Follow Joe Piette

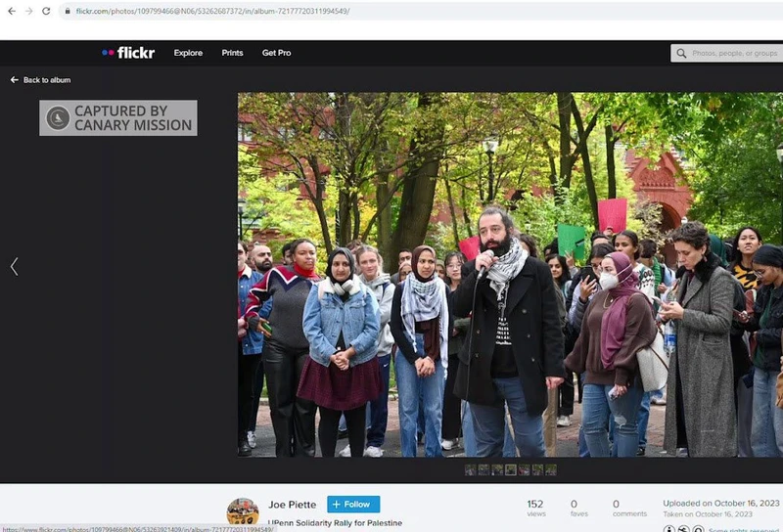pos(352,505)
